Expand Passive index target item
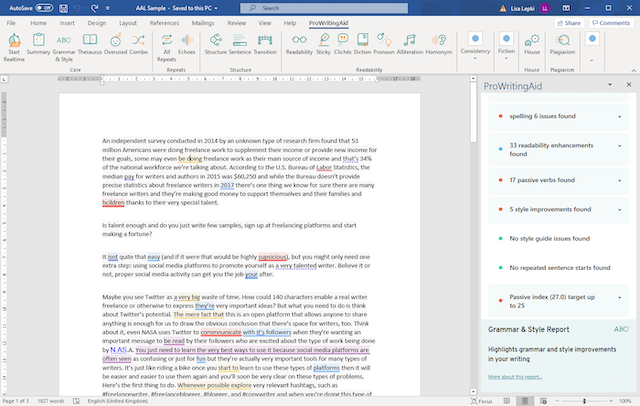Image resolution: width=640 pixels, height=406 pixels. coord(620,297)
